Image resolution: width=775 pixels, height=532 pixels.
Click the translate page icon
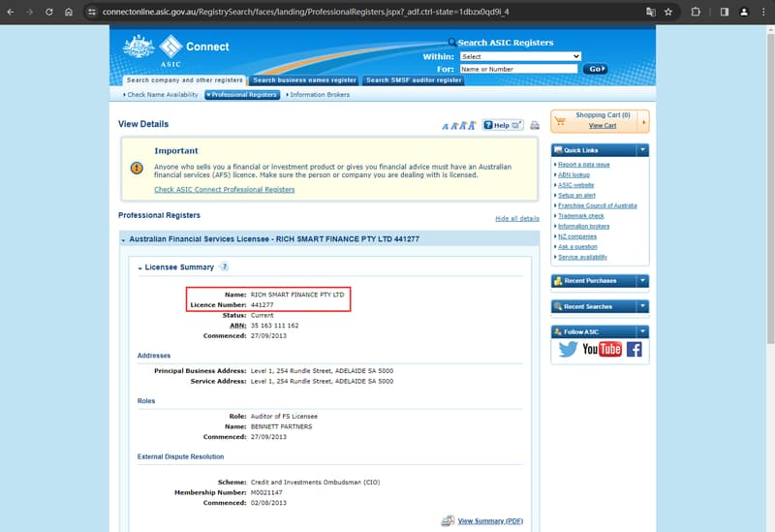[651, 12]
